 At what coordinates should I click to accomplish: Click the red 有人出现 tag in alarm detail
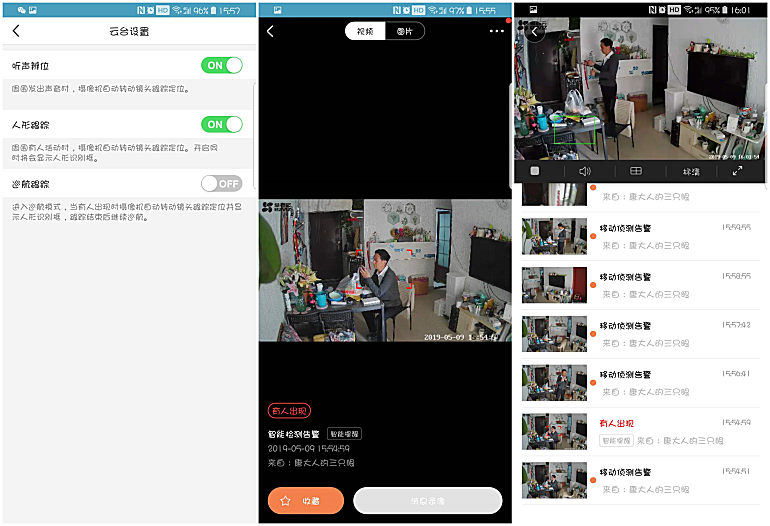pyautogui.click(x=289, y=411)
